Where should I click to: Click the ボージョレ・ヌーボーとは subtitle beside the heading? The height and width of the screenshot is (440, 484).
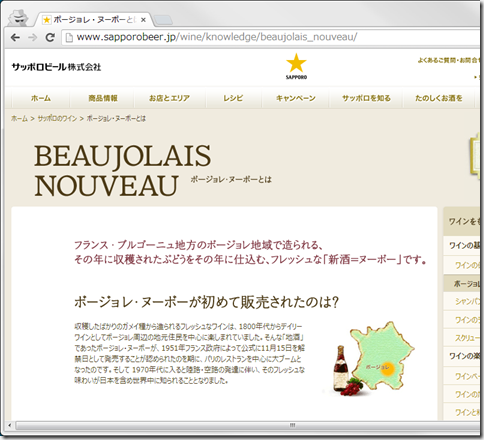(x=231, y=180)
